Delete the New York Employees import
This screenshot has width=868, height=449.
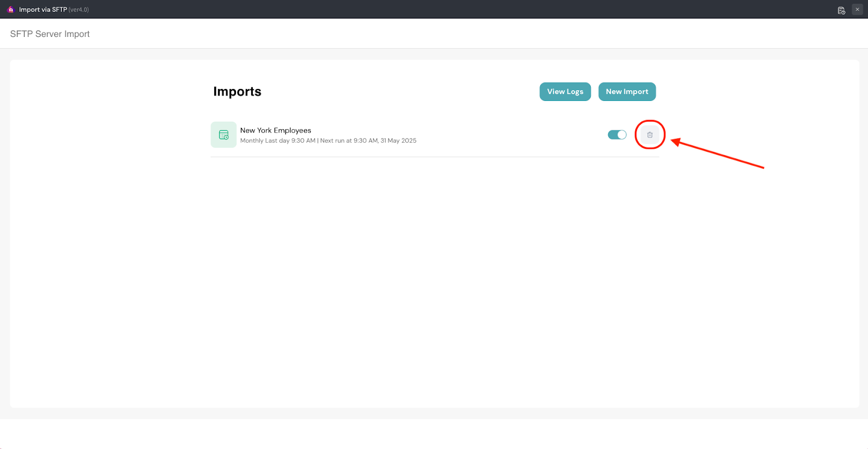pos(649,135)
